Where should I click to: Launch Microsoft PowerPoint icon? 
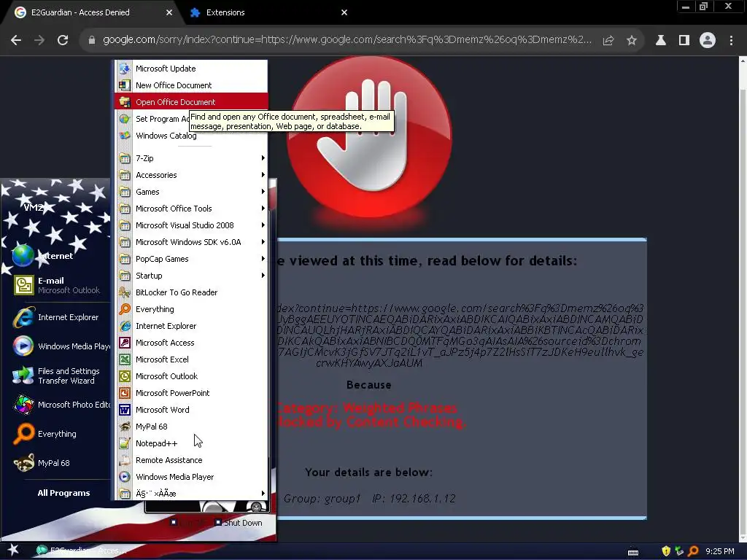(124, 393)
